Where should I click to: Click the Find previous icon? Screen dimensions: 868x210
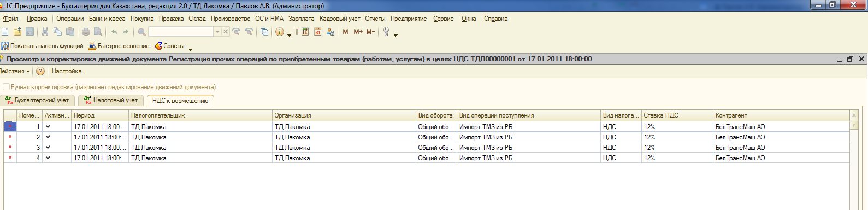(249, 32)
